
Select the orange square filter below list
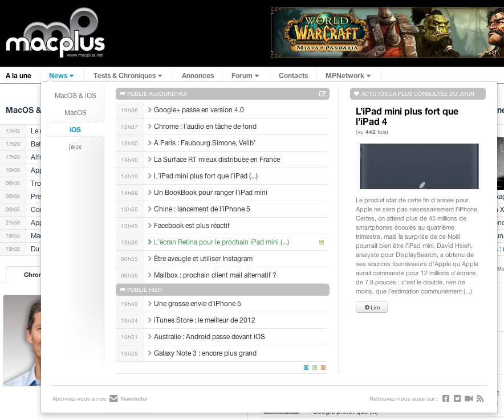(323, 368)
